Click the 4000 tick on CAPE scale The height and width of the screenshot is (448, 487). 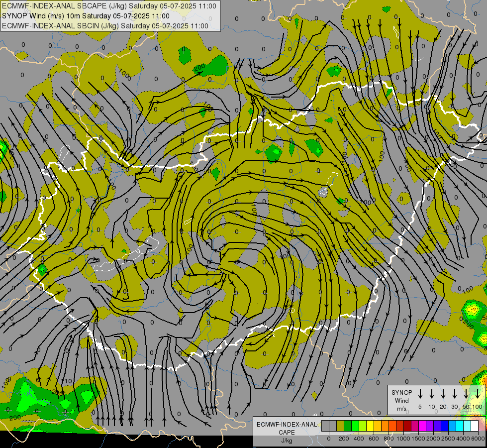click(463, 439)
